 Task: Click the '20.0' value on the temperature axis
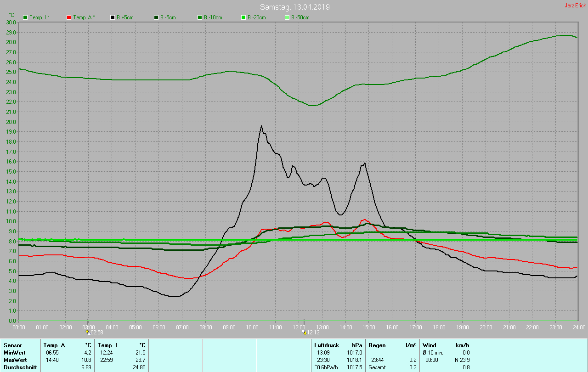11,122
